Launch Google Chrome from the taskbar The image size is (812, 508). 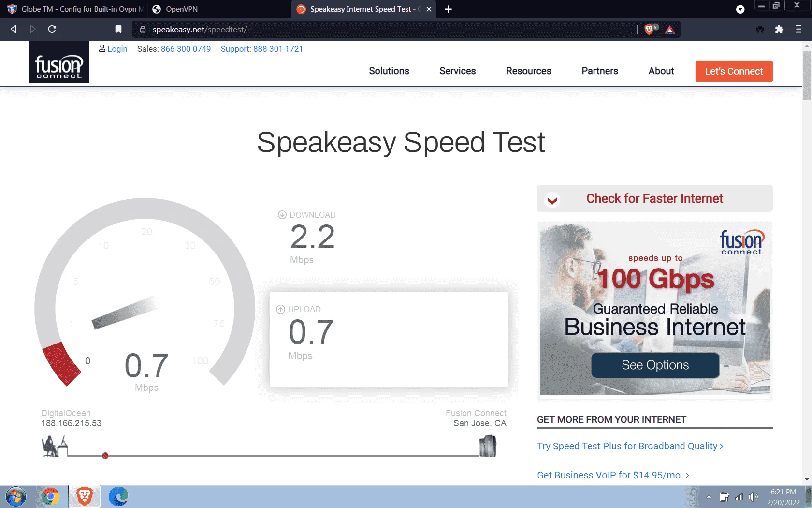point(50,496)
